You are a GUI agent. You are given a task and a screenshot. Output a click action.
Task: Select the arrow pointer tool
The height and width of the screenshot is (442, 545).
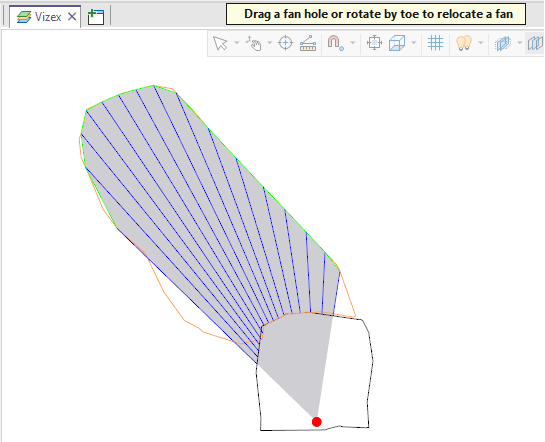pyautogui.click(x=220, y=43)
